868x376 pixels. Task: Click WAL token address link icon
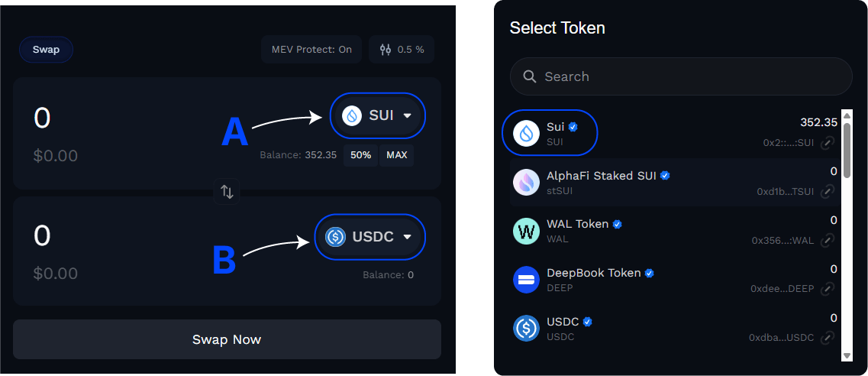point(827,241)
